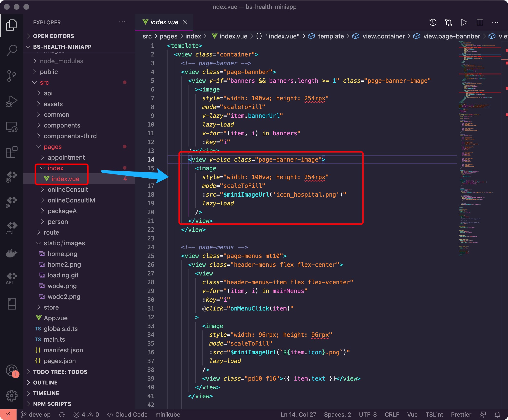
Task: Open editor More Actions ellipsis
Action: pyautogui.click(x=495, y=22)
